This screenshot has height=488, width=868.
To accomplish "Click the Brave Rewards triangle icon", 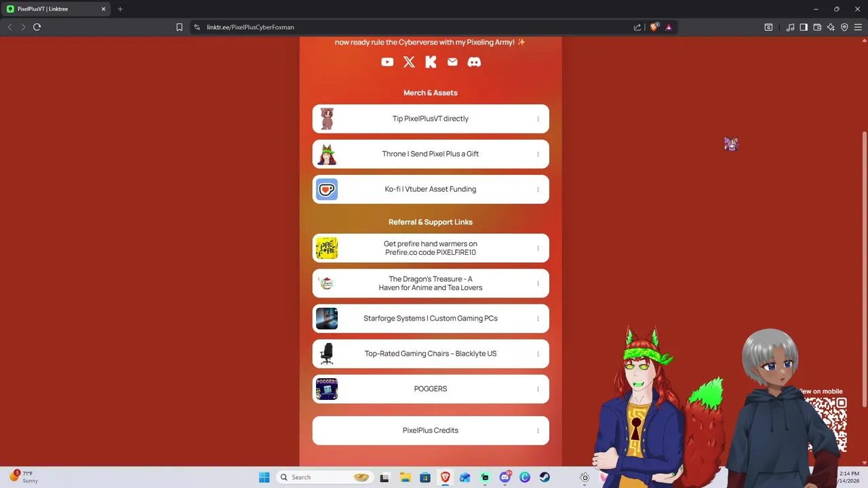I will click(x=669, y=27).
